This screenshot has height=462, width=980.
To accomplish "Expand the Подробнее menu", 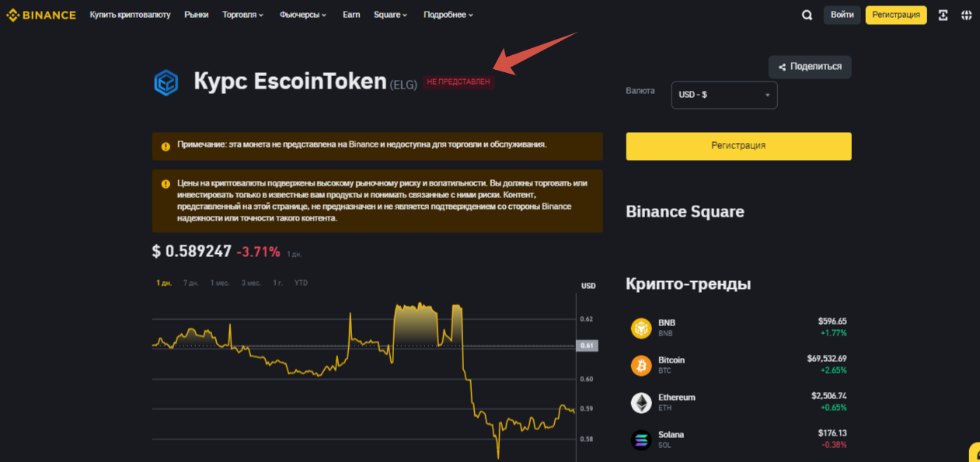I will pyautogui.click(x=448, y=15).
